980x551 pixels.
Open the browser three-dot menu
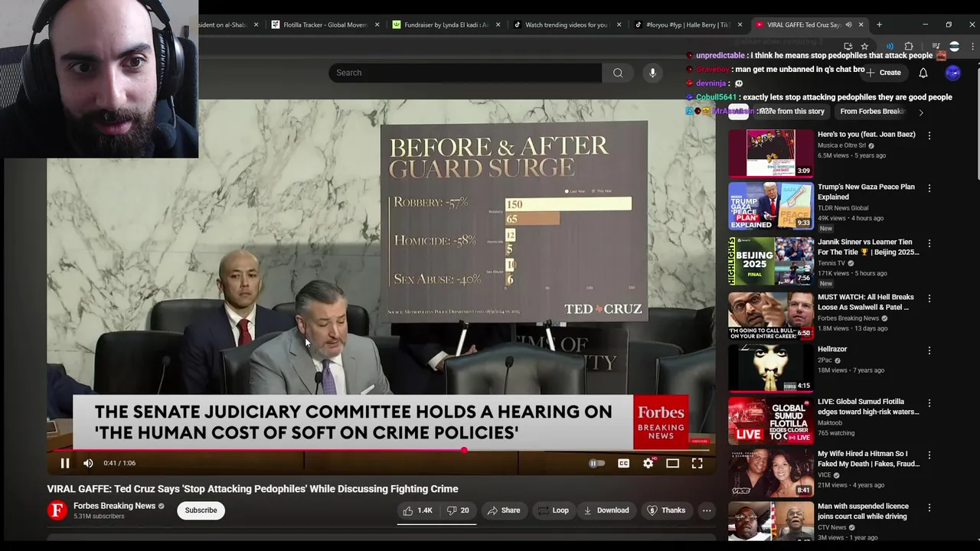[x=972, y=46]
